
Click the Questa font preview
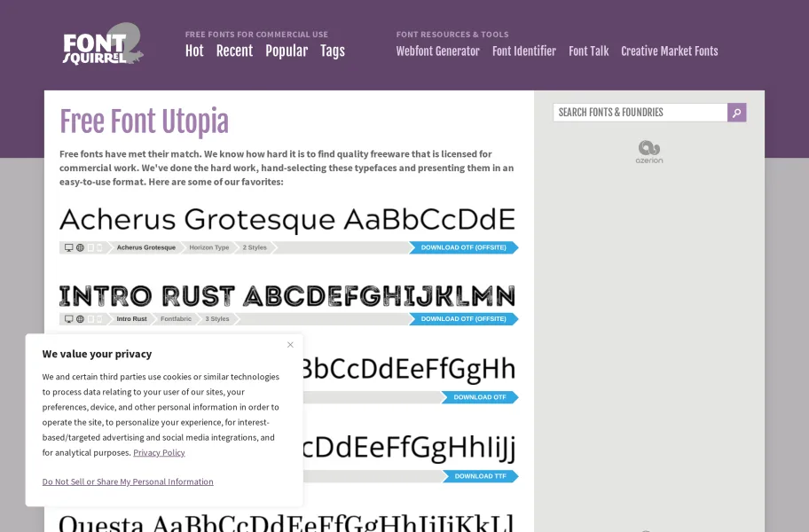click(287, 521)
